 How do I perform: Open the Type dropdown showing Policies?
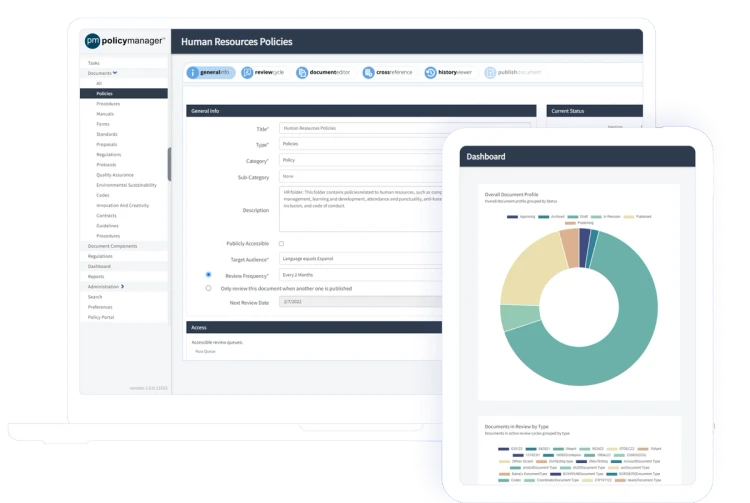click(x=361, y=144)
